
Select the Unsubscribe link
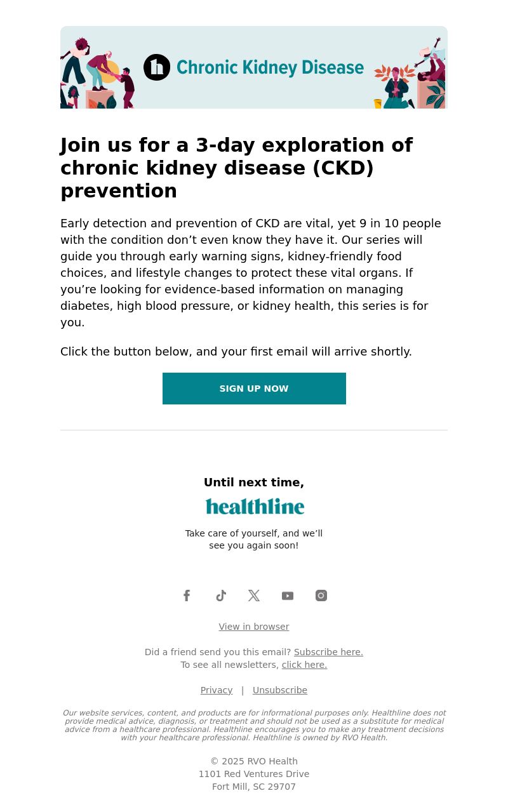(x=280, y=690)
